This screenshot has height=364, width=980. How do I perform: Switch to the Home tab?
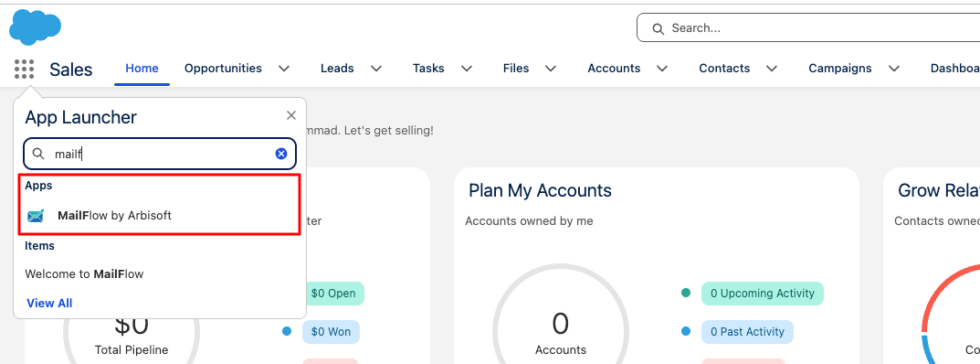point(142,69)
